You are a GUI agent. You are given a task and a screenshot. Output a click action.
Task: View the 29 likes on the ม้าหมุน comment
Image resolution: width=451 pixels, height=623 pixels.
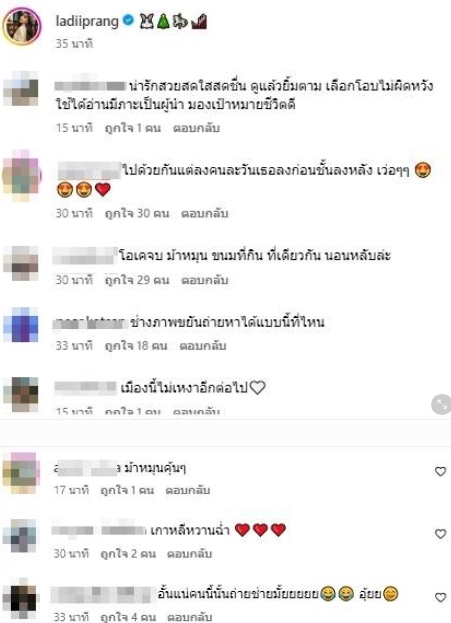[137, 280]
